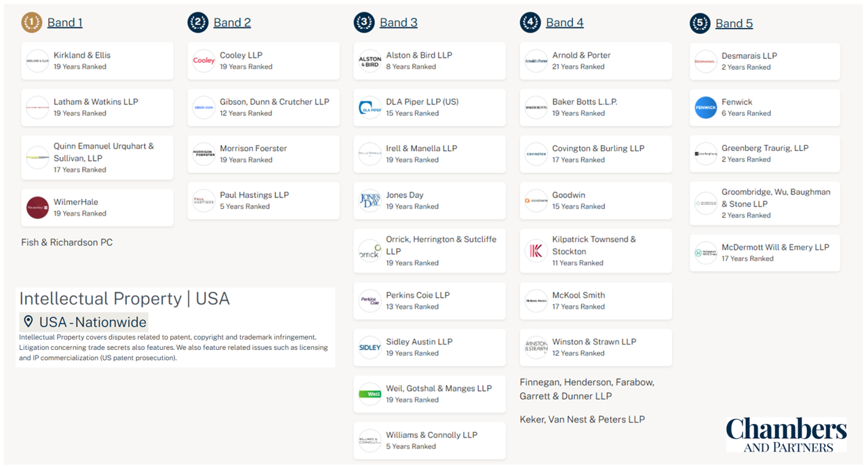868x468 pixels.
Task: Click the Weil green logo icon
Action: click(x=370, y=394)
